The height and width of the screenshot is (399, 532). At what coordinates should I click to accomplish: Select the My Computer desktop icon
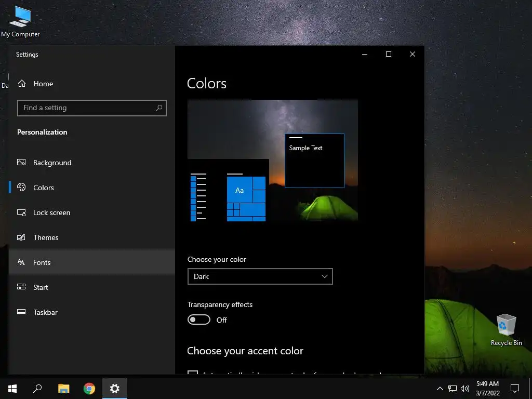20,22
